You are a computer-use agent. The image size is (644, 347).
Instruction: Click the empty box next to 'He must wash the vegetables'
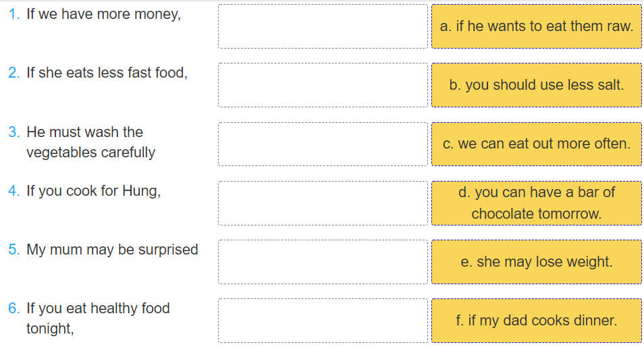(323, 144)
